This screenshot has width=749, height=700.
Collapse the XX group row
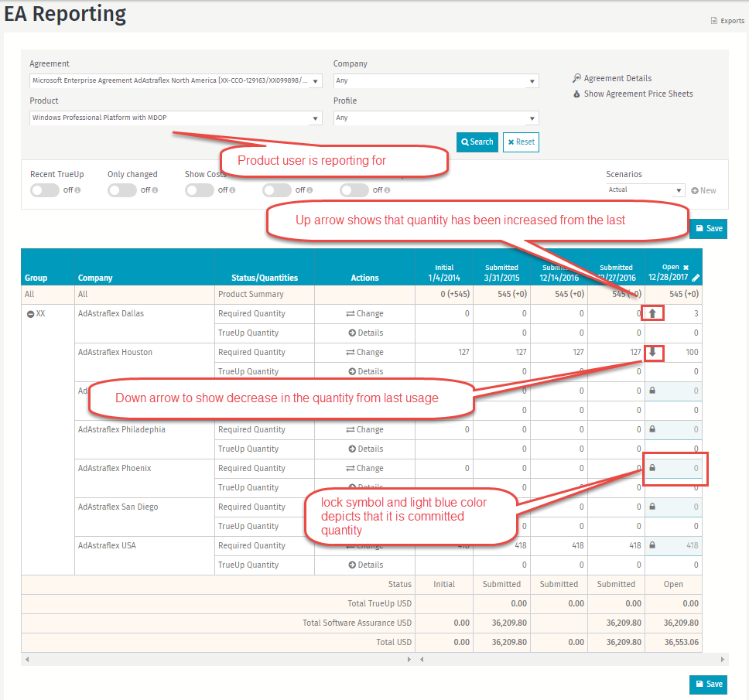31,314
